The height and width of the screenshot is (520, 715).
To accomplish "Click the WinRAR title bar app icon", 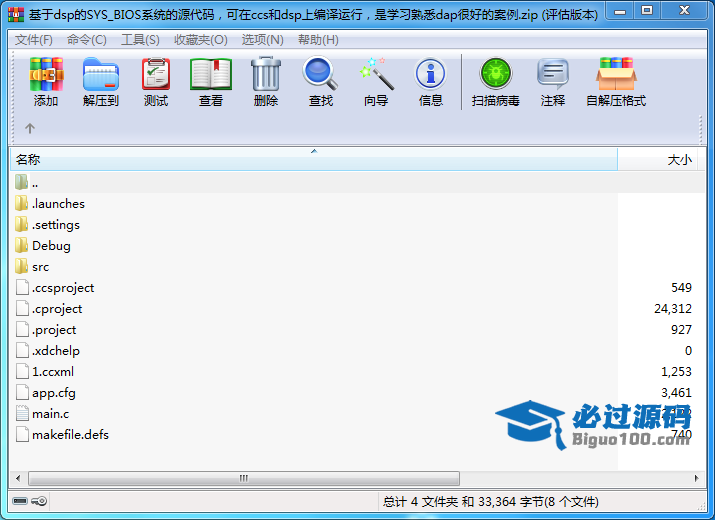I will point(16,15).
